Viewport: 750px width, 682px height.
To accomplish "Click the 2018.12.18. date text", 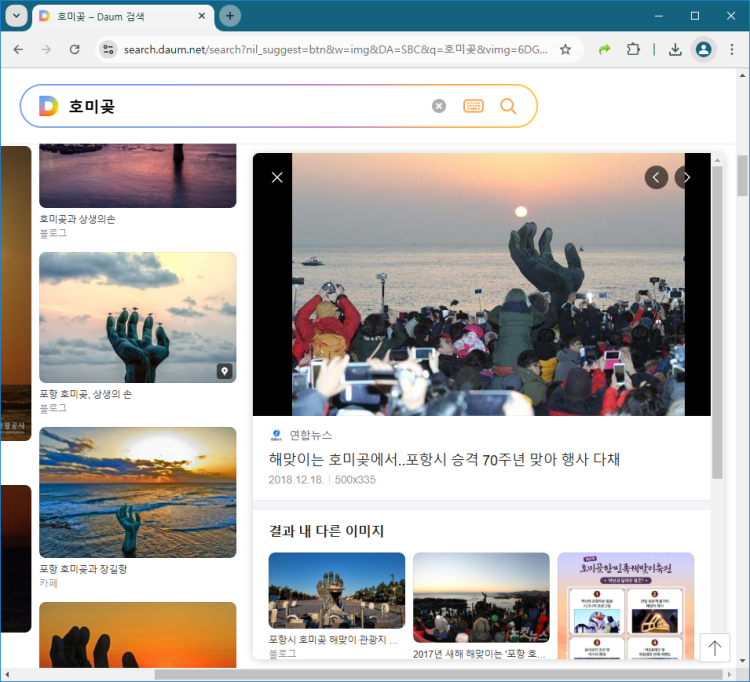I will [296, 480].
